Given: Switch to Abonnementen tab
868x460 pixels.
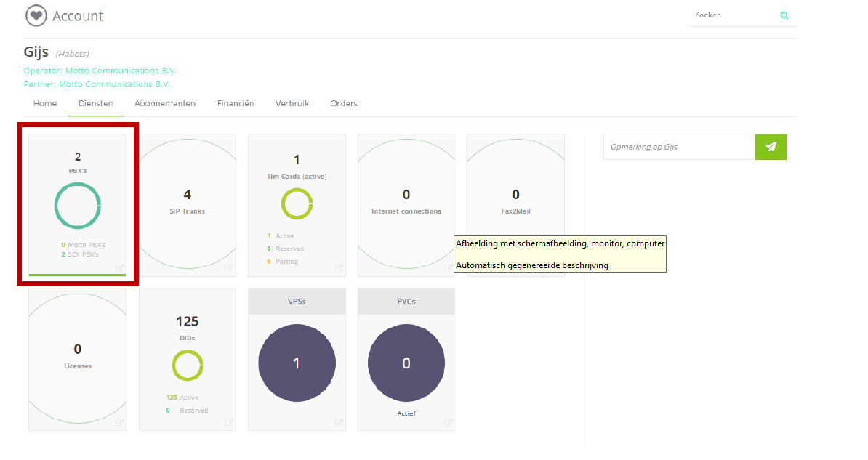Looking at the screenshot, I should (x=165, y=103).
